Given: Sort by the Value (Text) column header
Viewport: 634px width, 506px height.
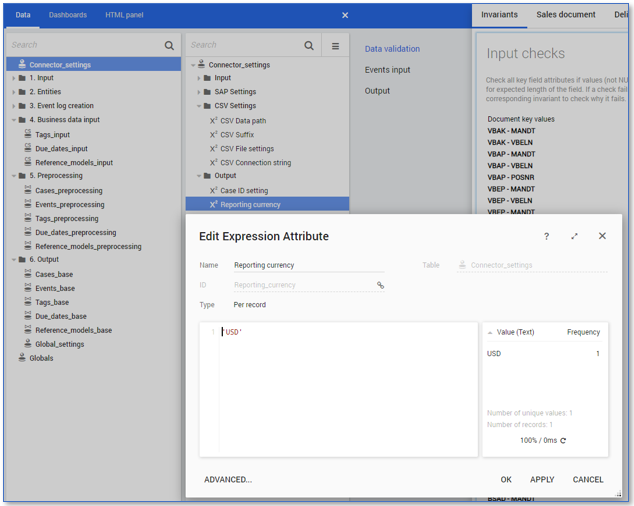Looking at the screenshot, I should tap(515, 332).
